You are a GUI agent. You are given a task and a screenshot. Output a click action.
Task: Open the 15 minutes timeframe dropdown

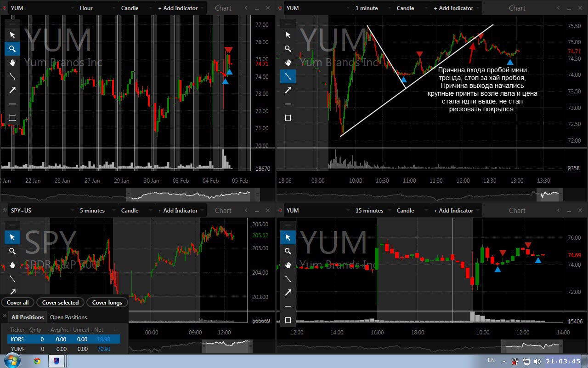[x=373, y=210]
